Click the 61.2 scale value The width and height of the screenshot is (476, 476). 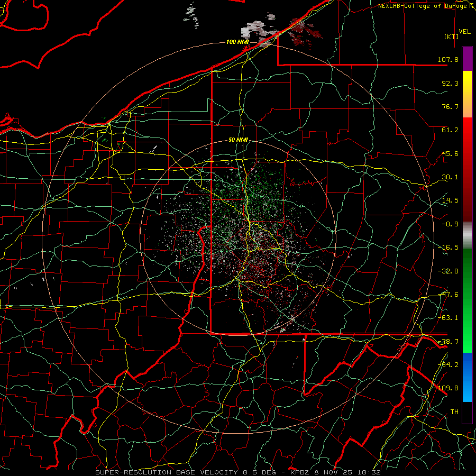point(450,130)
